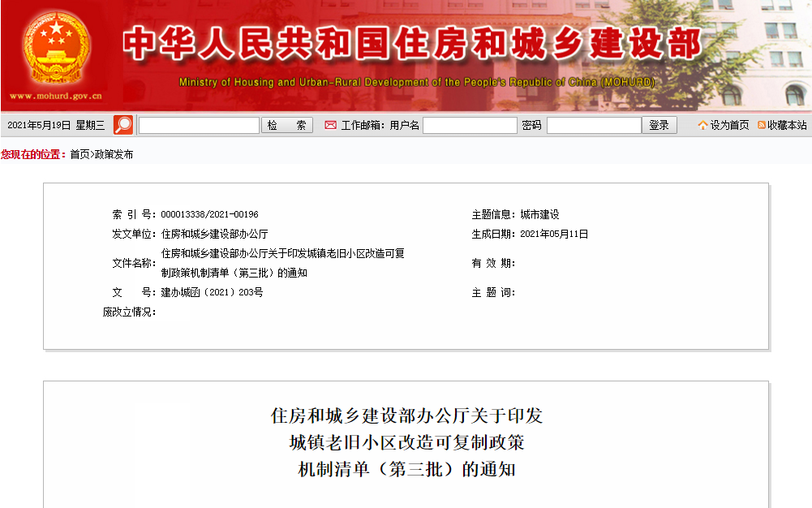Viewport: 812px width, 508px height.
Task: Click the ministry Chinese title banner
Action: tap(412, 44)
